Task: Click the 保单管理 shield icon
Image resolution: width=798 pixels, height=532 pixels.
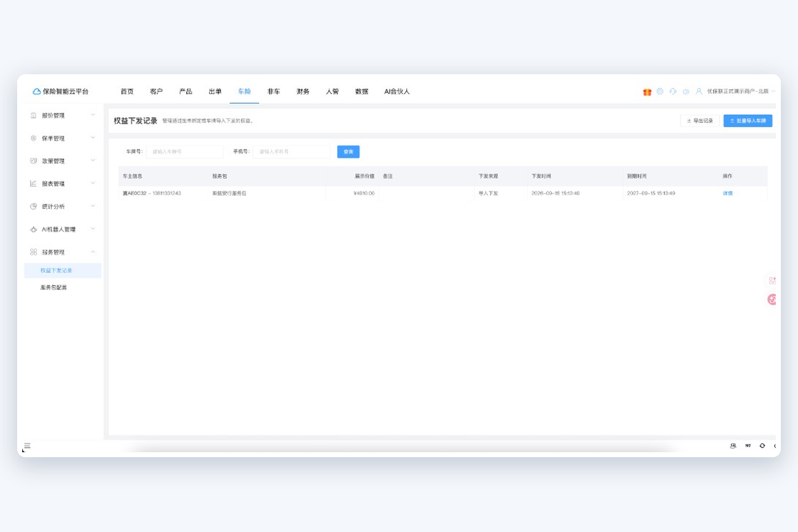Action: click(x=33, y=138)
